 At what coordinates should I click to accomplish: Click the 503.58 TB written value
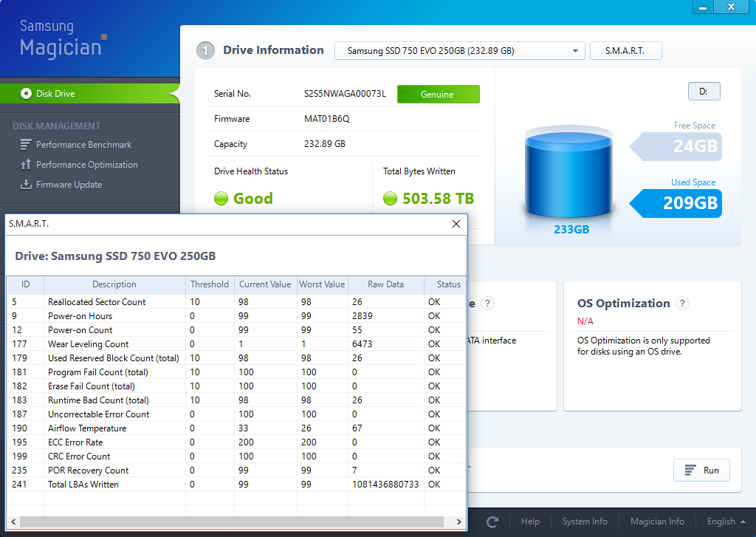click(439, 198)
